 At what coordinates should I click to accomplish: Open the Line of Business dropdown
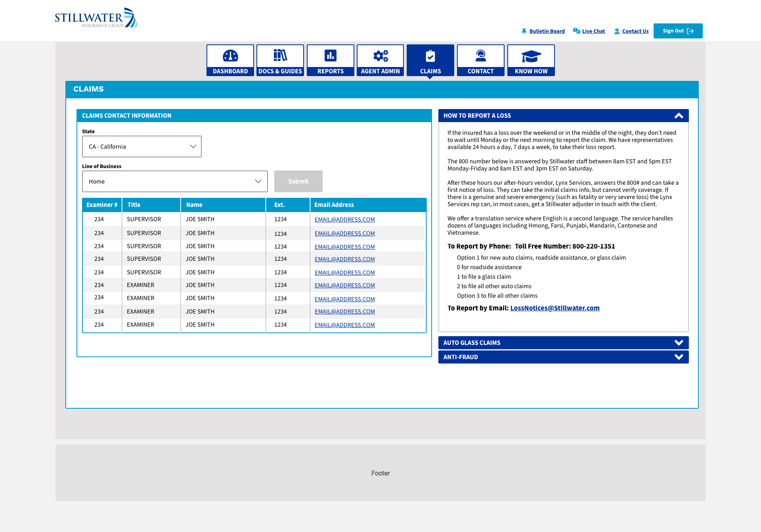[175, 182]
